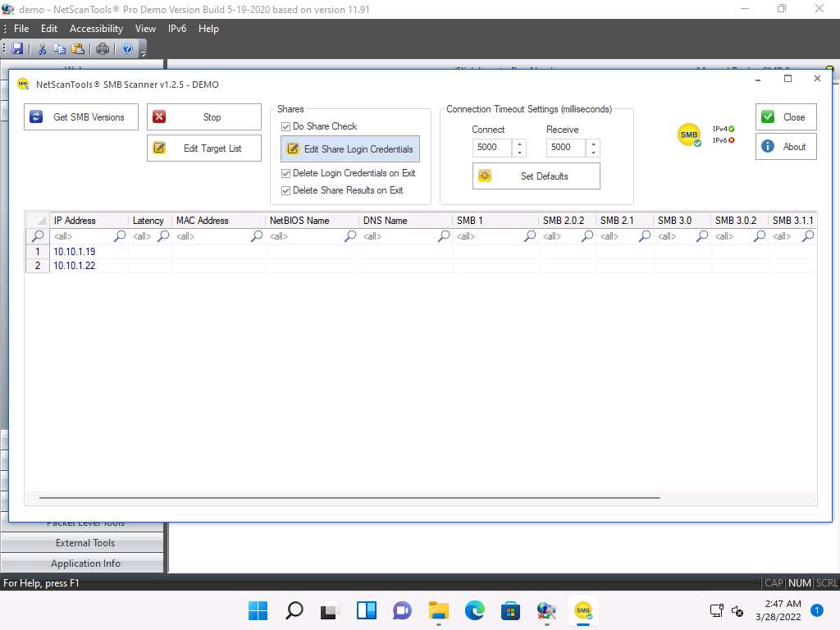Open the Accessibility menu
This screenshot has width=840, height=630.
pos(96,28)
